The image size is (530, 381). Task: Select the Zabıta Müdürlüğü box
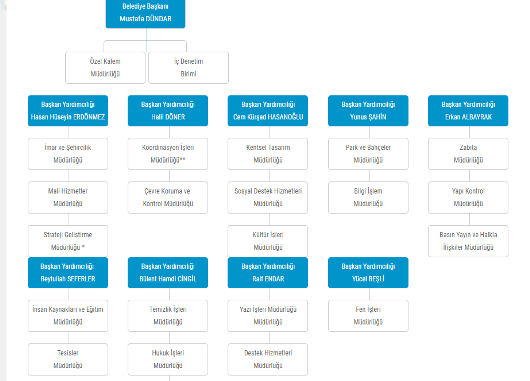point(468,154)
